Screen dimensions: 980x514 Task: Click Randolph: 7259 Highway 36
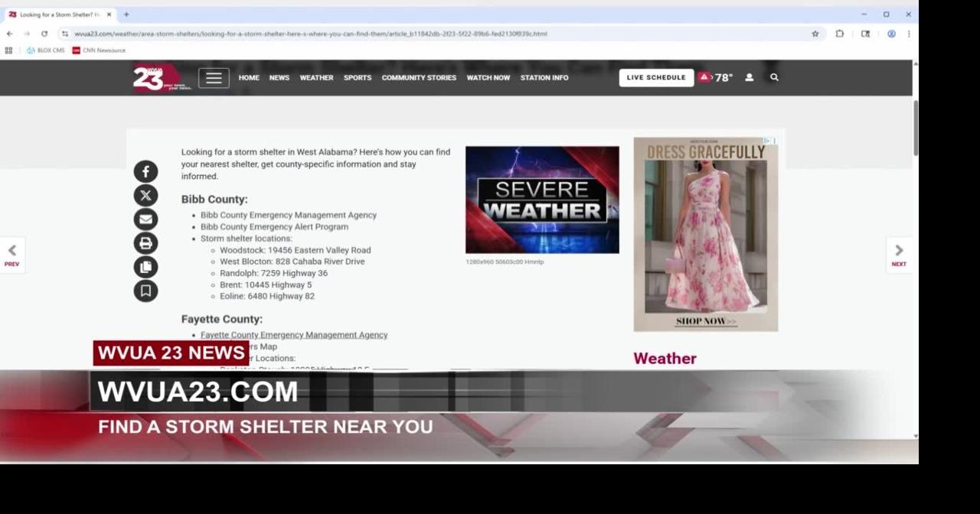[x=273, y=273]
